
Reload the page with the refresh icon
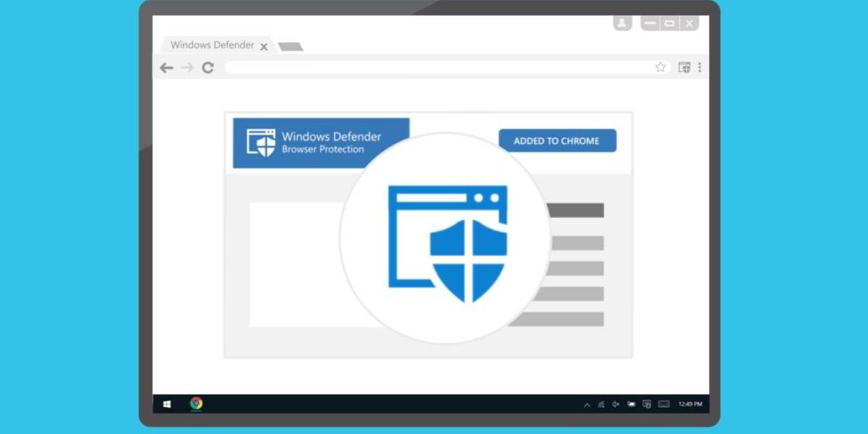pos(208,67)
